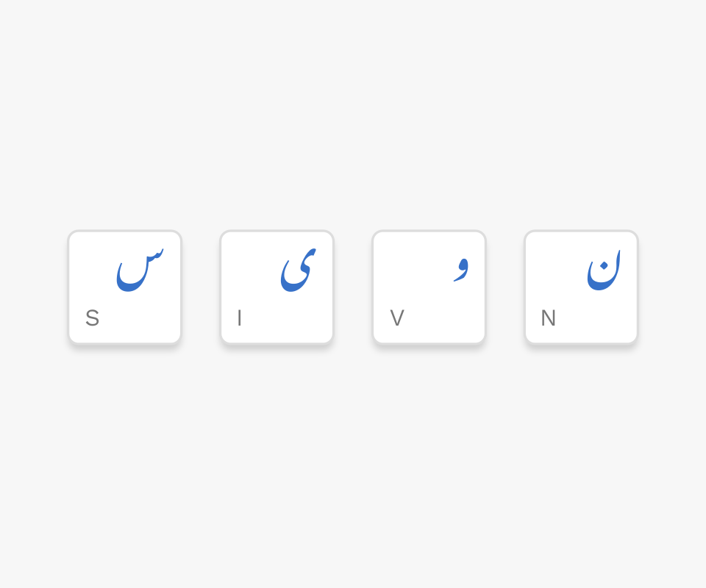Click the blue Arabic seen letter س

click(140, 270)
